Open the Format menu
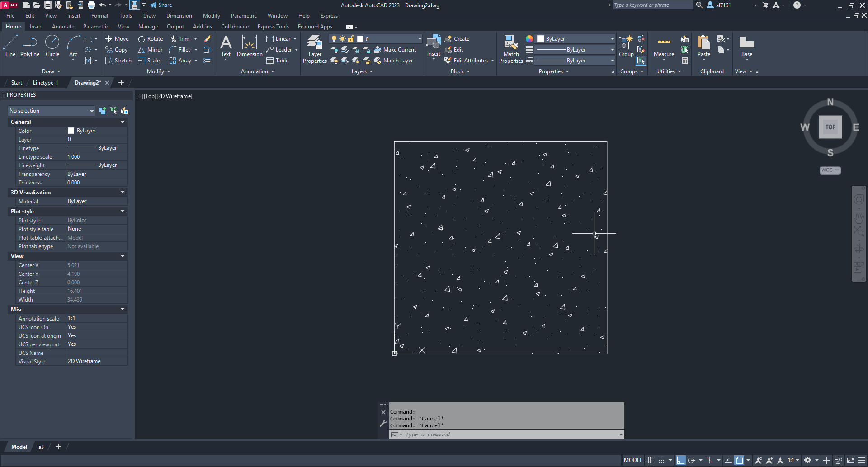Viewport: 868px width, 467px height. (x=99, y=16)
